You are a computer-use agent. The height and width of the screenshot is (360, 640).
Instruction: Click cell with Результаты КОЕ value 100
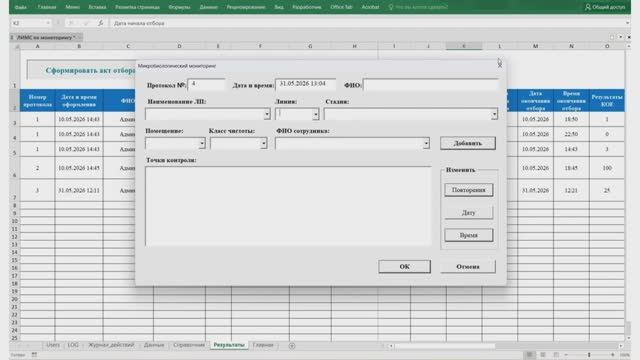tap(607, 168)
